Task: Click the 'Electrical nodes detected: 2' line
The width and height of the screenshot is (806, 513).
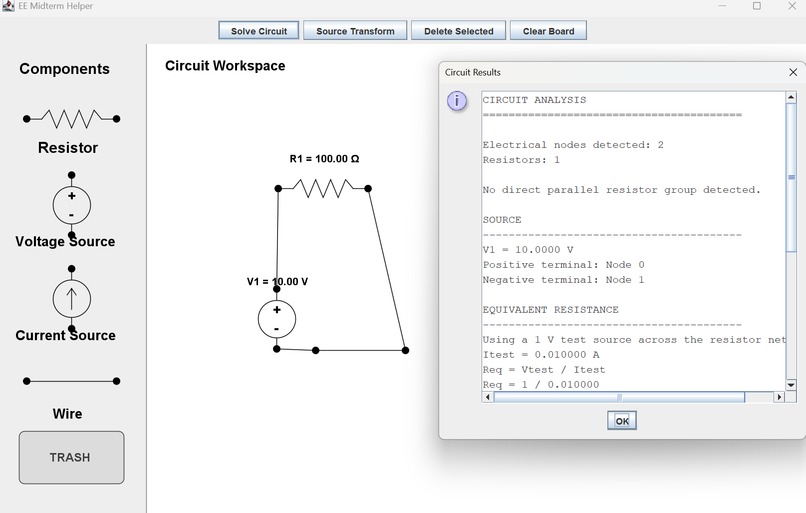Action: (573, 145)
